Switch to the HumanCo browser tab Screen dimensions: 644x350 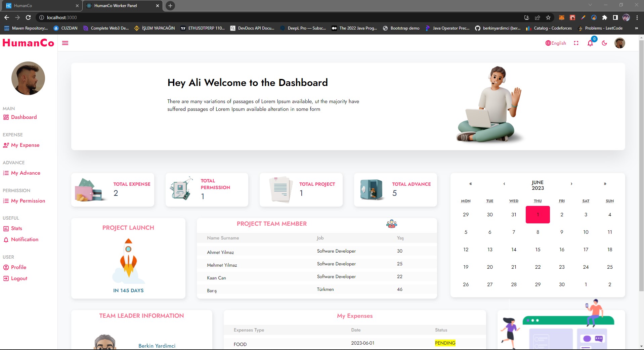(x=40, y=6)
